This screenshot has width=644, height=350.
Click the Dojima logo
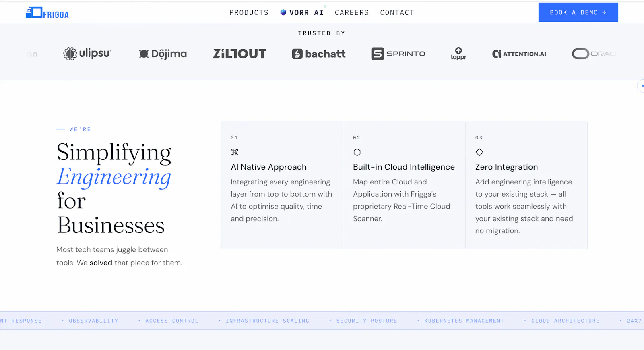163,54
